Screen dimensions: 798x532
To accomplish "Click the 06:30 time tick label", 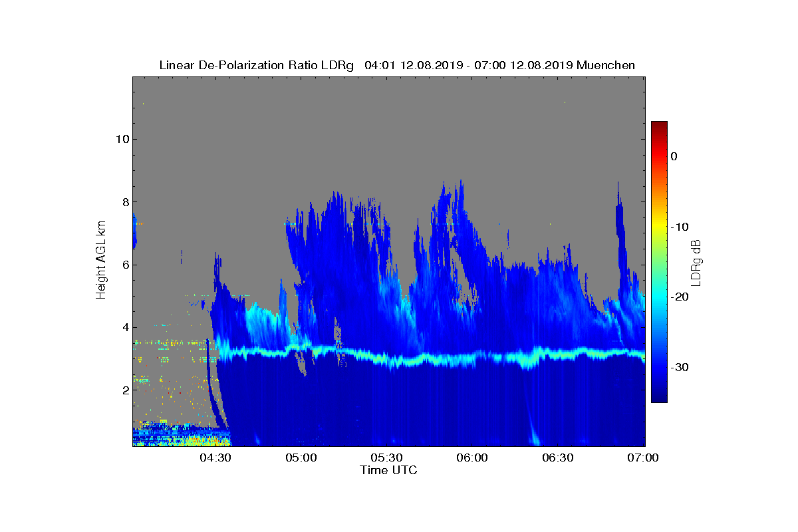I will 559,458.
